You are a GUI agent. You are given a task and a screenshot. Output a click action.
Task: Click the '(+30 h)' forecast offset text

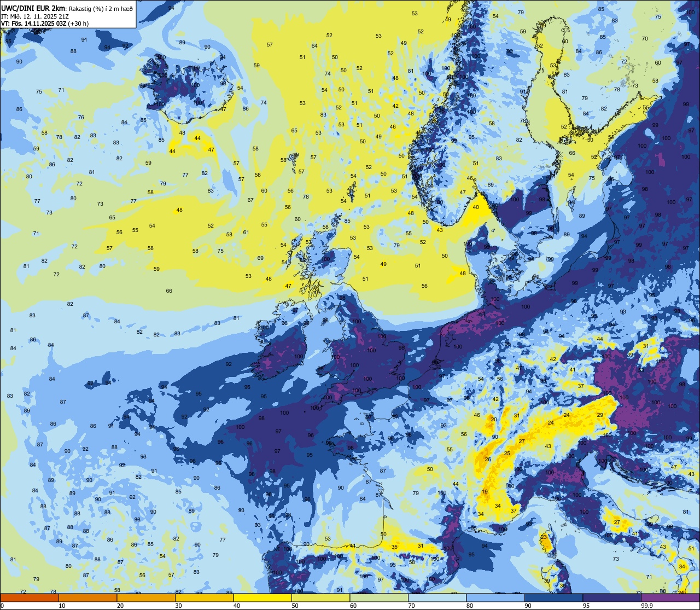tap(78, 24)
